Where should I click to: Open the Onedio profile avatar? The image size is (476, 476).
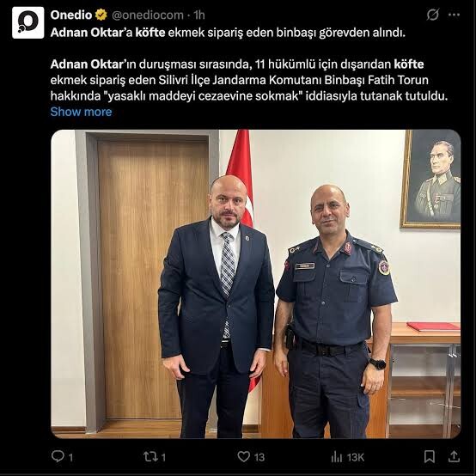click(28, 22)
